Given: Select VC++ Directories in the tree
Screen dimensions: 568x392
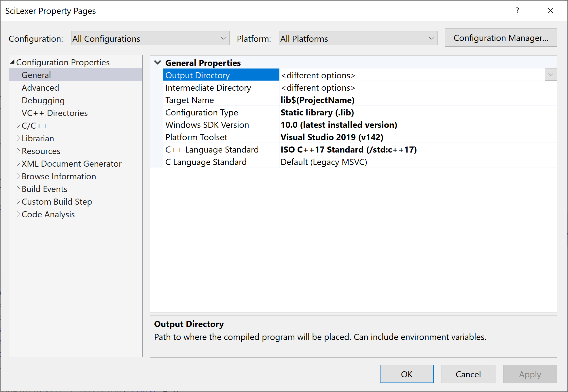Looking at the screenshot, I should [54, 113].
